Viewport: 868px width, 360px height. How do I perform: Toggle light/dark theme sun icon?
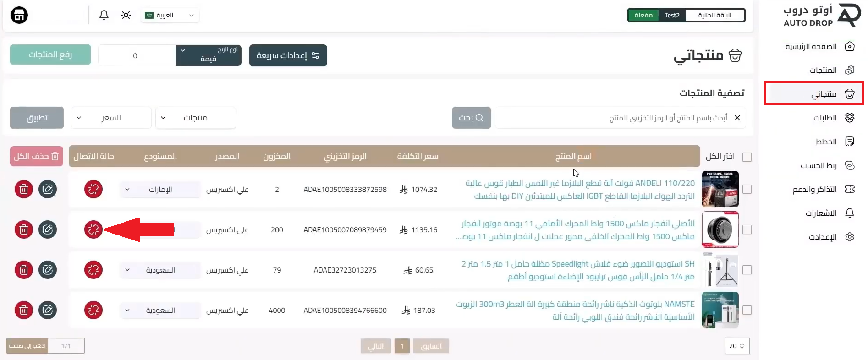(x=126, y=15)
